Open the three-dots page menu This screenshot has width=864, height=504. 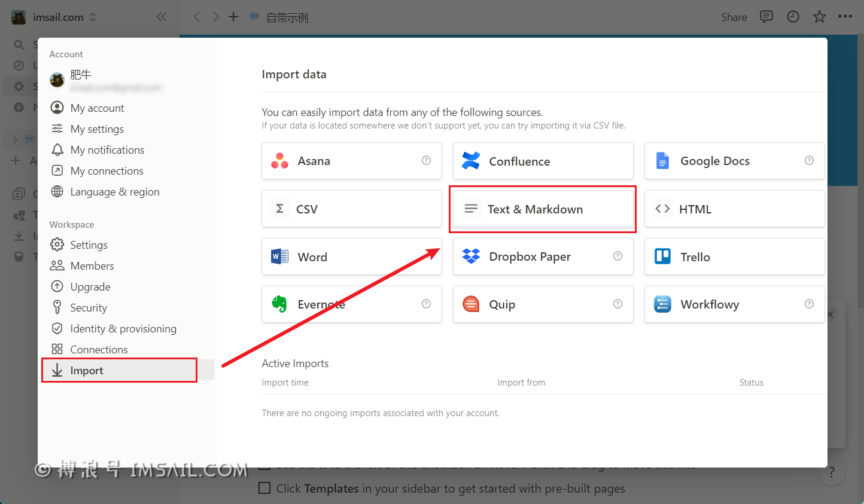pyautogui.click(x=845, y=17)
